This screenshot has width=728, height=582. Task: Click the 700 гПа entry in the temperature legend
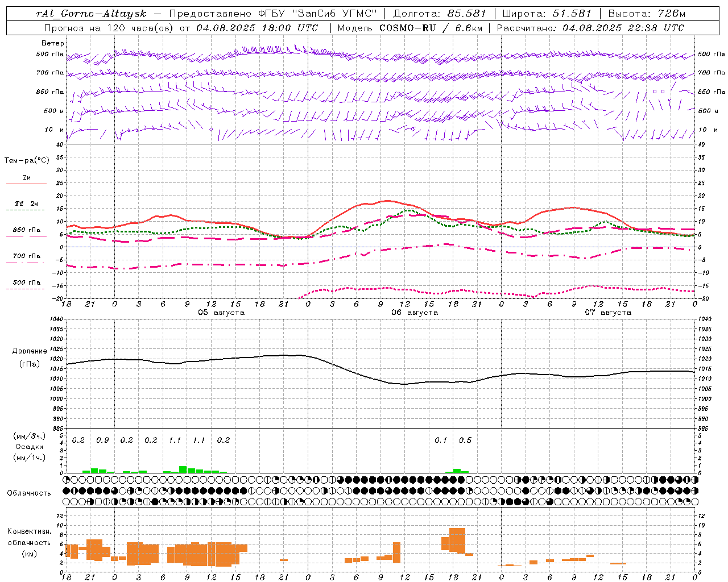coord(26,256)
